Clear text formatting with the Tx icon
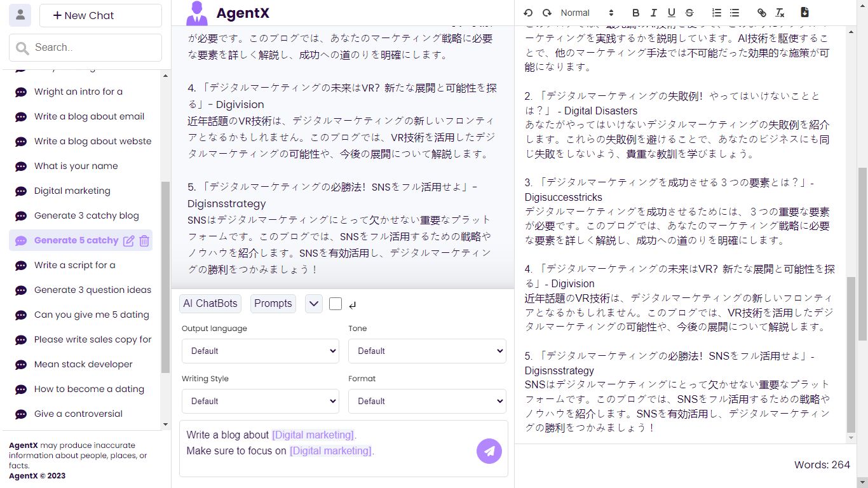868x488 pixels. 780,13
